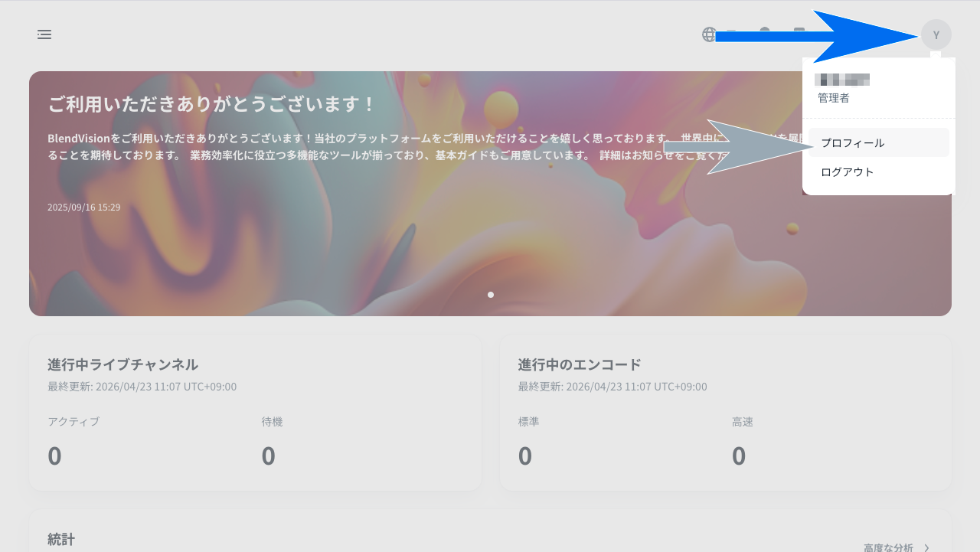980x552 pixels.
Task: Click the 0 value under アクティブ
Action: (54, 456)
